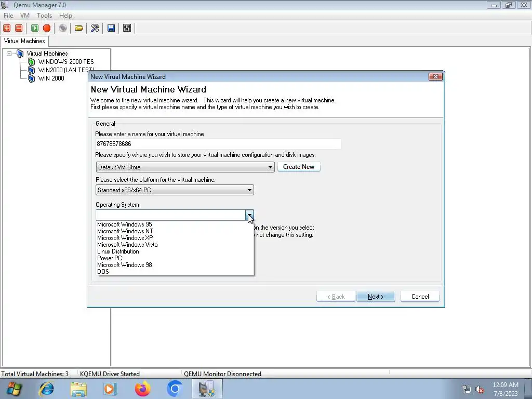Click the yellow open folder toolbar icon
The image size is (532, 399).
[79, 28]
